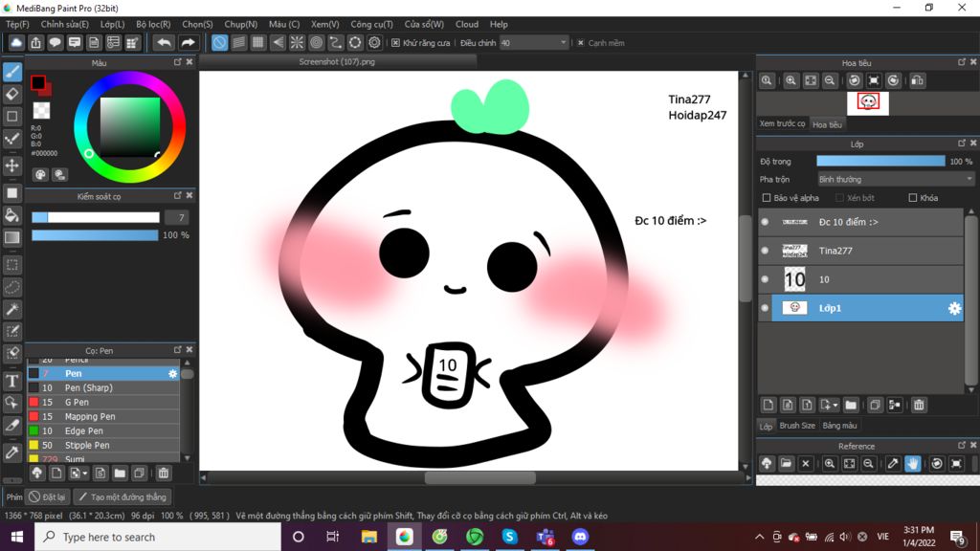Select the hand tool in the Reference panel
Viewport: 980px width, 551px height.
pos(912,464)
